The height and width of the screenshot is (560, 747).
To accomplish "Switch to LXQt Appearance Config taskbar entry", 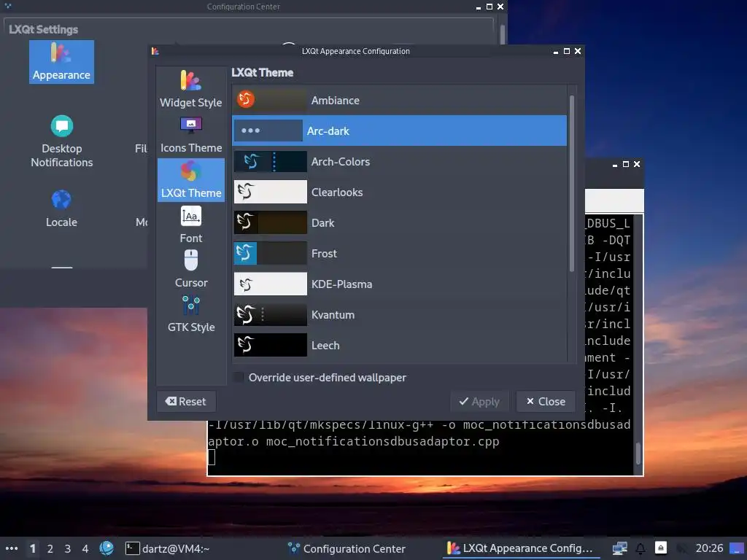I will pos(519,548).
